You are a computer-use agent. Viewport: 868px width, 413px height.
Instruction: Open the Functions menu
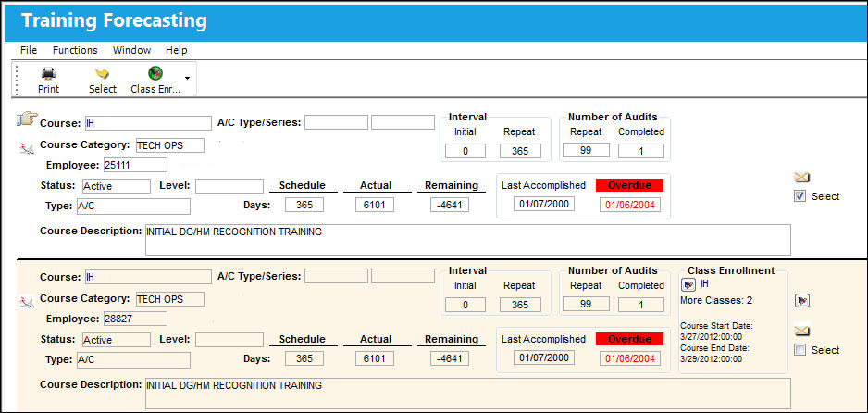[75, 50]
